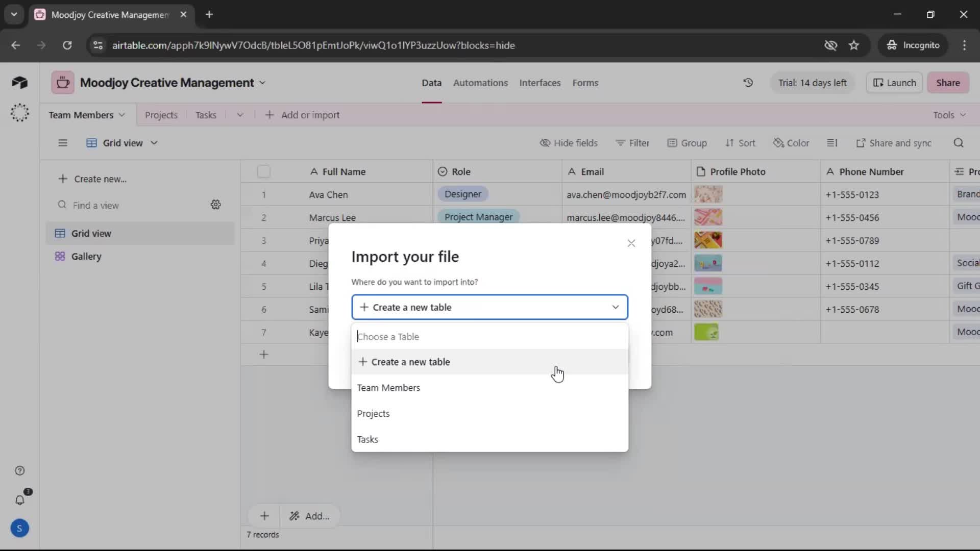The height and width of the screenshot is (551, 980).
Task: Open site information icon in address bar
Action: [98, 45]
